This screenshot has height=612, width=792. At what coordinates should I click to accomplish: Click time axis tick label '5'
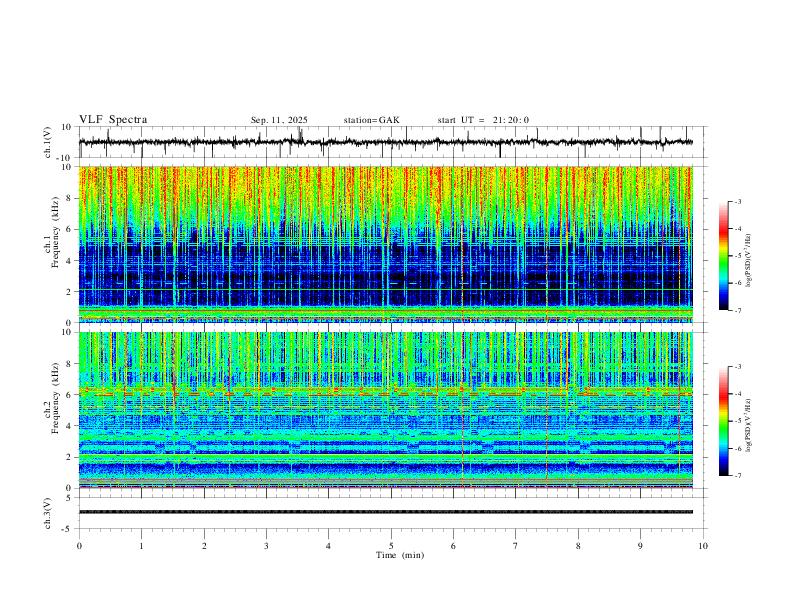pos(391,546)
